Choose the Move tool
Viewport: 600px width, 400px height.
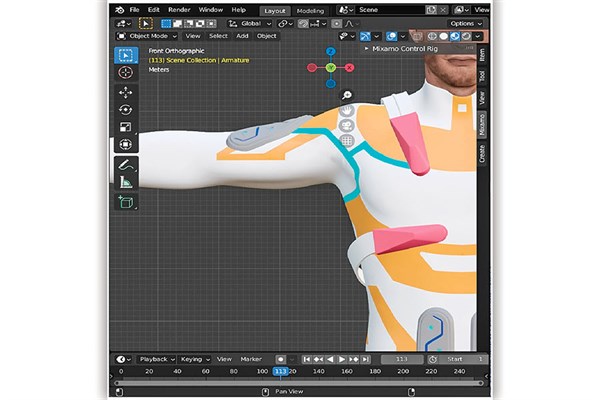pos(126,93)
